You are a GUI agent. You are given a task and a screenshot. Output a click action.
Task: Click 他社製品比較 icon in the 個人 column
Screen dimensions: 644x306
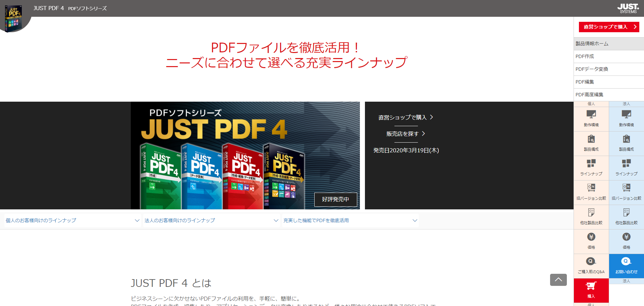[x=591, y=216]
